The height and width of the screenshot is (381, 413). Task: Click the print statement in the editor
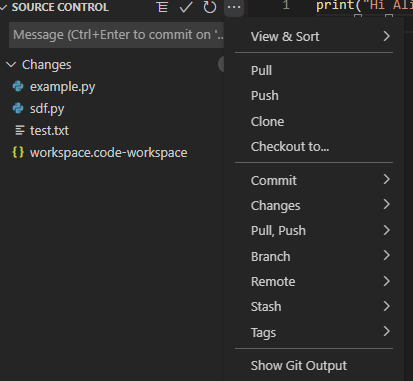364,5
